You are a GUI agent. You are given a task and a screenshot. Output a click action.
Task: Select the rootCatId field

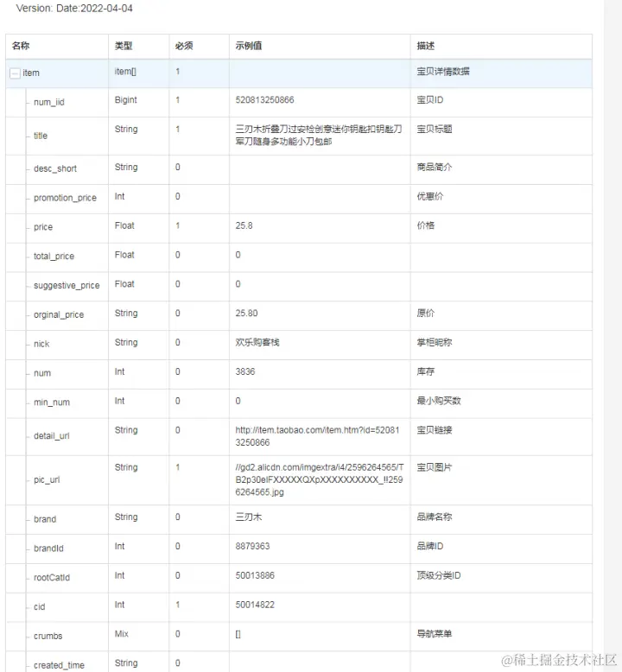point(52,577)
